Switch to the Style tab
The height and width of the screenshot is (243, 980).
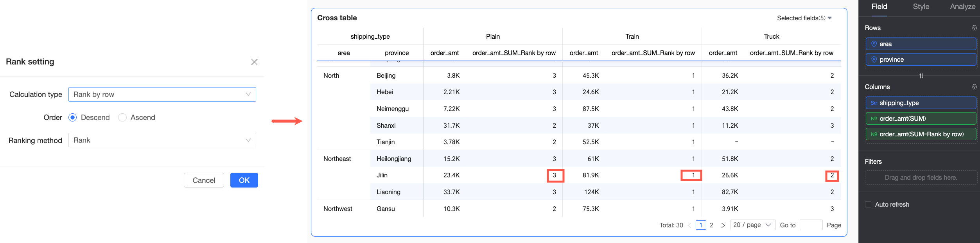(921, 7)
